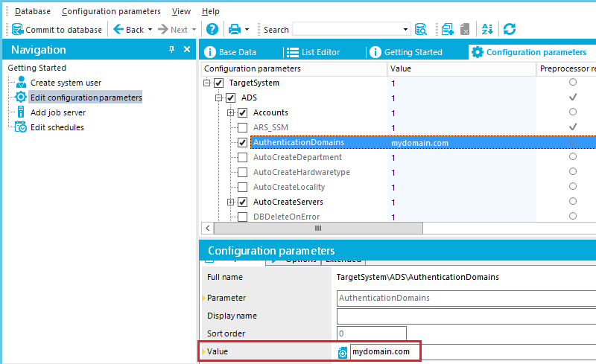Switch to the List Editor tab
Image resolution: width=596 pixels, height=364 pixels.
[x=313, y=52]
